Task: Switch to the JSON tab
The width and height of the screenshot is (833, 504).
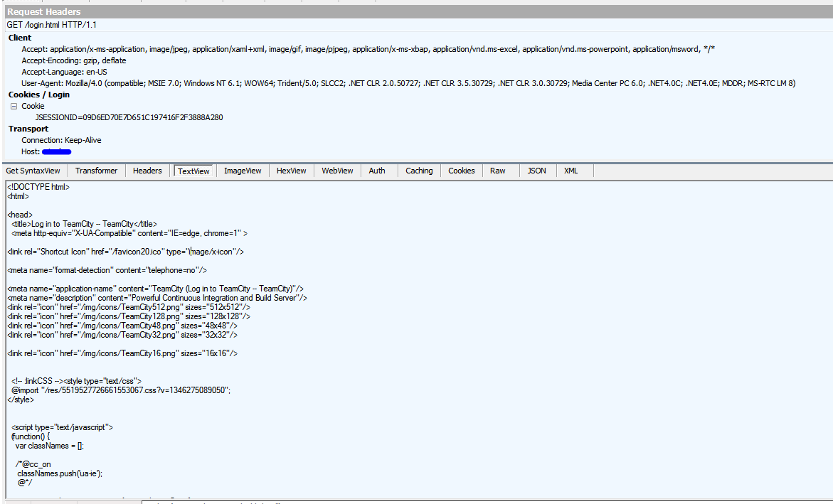Action: pos(536,171)
